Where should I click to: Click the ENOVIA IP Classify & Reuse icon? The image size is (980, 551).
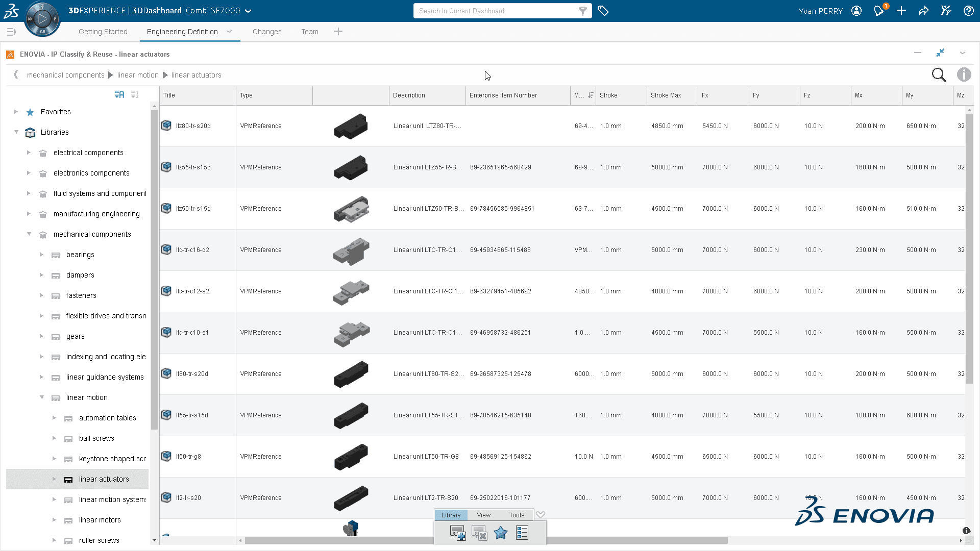click(9, 54)
